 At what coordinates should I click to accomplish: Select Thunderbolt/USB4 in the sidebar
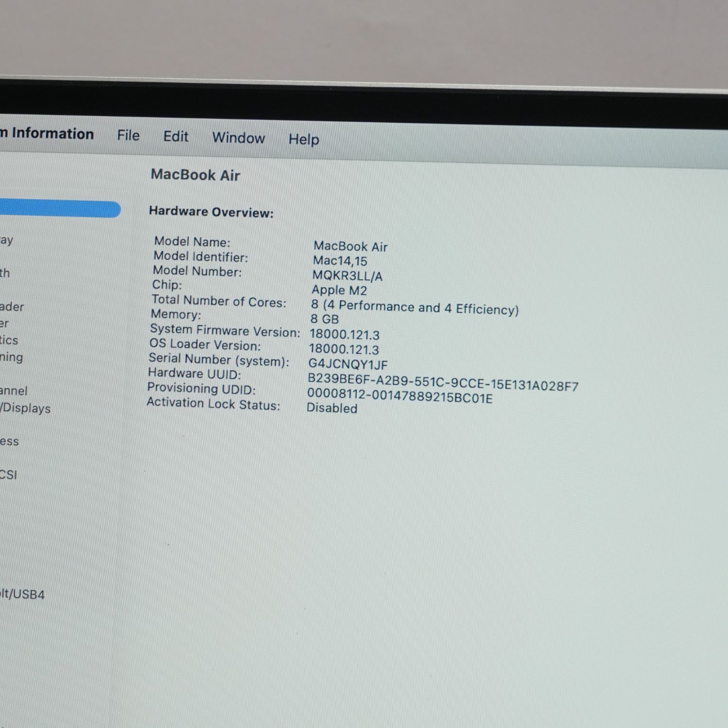point(22,594)
